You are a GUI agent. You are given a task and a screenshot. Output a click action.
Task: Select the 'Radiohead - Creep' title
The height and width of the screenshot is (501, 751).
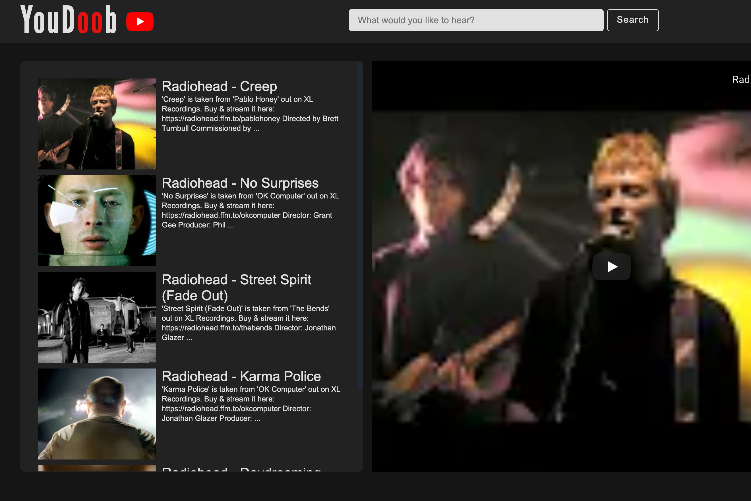[x=219, y=86]
